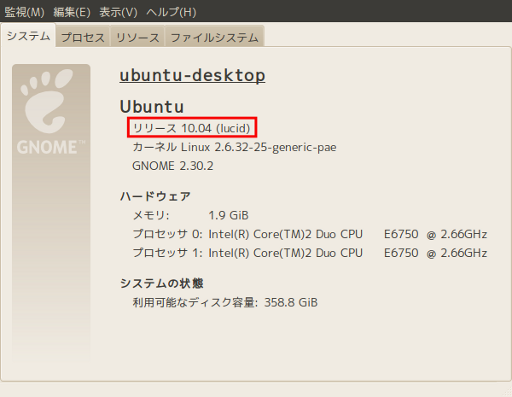Open the 編集(E) menu
512x397 pixels.
click(x=72, y=12)
